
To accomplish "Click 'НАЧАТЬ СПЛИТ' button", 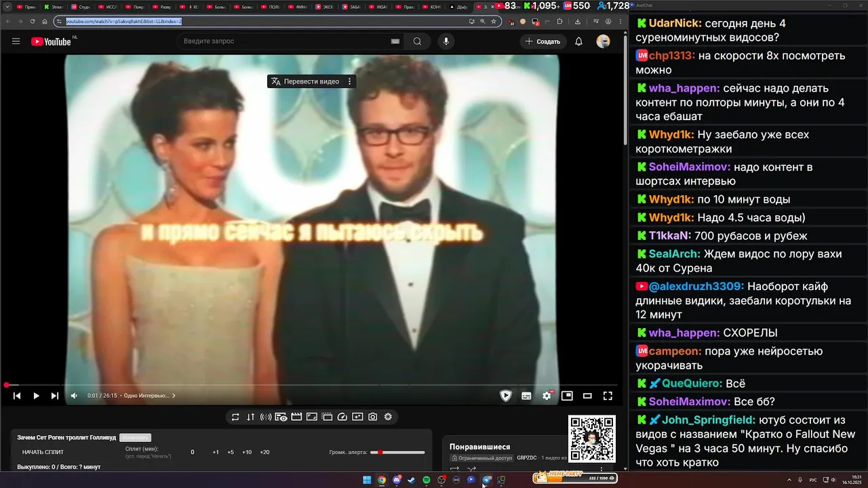I will tap(43, 452).
